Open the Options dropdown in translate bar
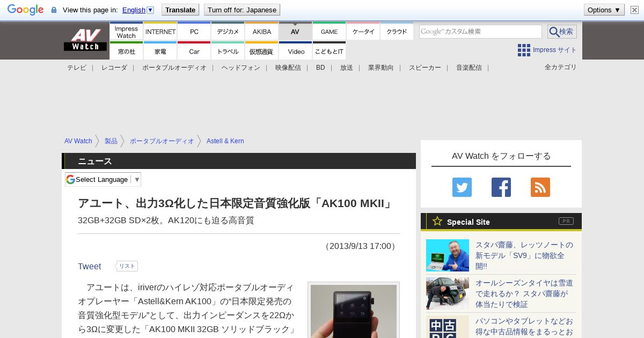644x338 pixels. pos(604,10)
